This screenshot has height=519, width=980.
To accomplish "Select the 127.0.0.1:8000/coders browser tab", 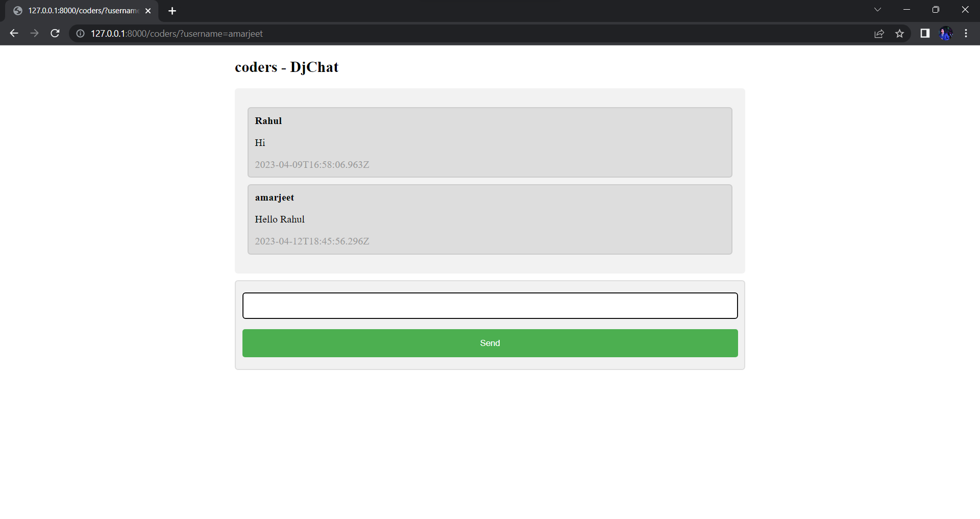I will (82, 11).
